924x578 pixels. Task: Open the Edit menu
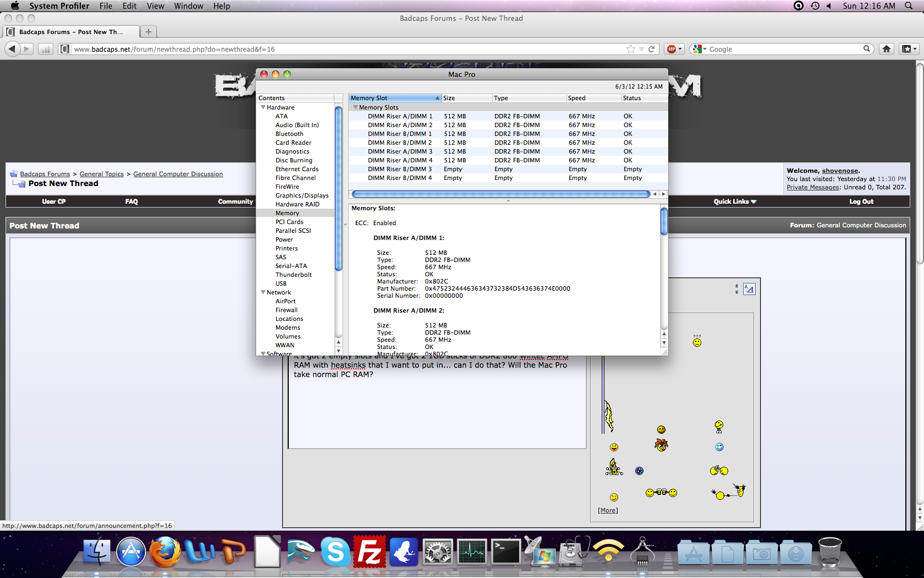coord(130,6)
